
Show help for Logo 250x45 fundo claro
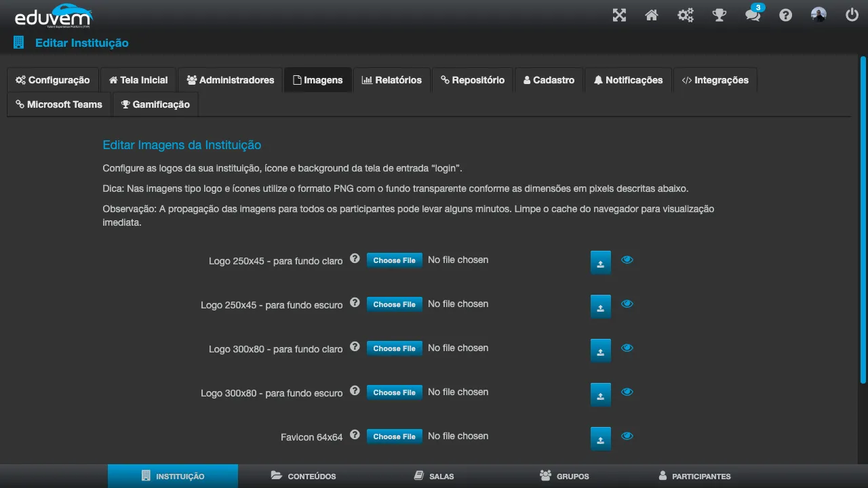[355, 258]
